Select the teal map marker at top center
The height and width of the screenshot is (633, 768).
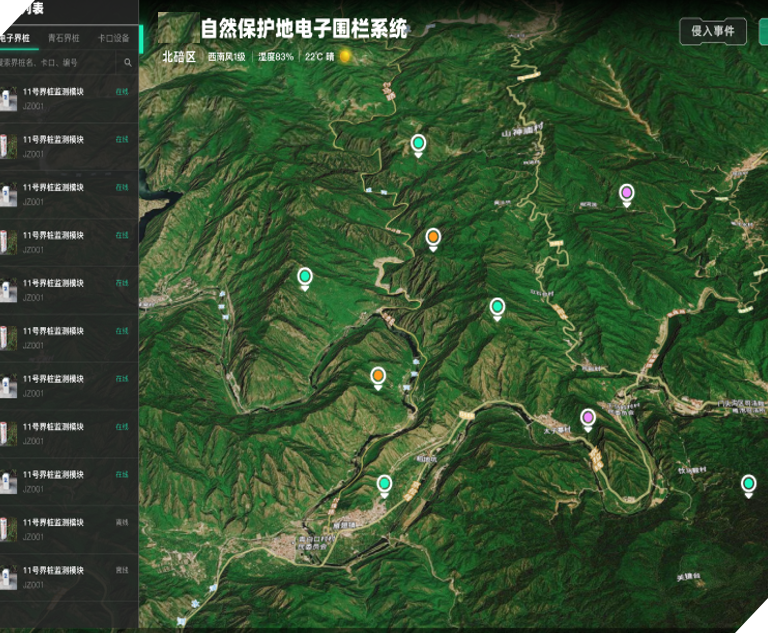pyautogui.click(x=418, y=146)
